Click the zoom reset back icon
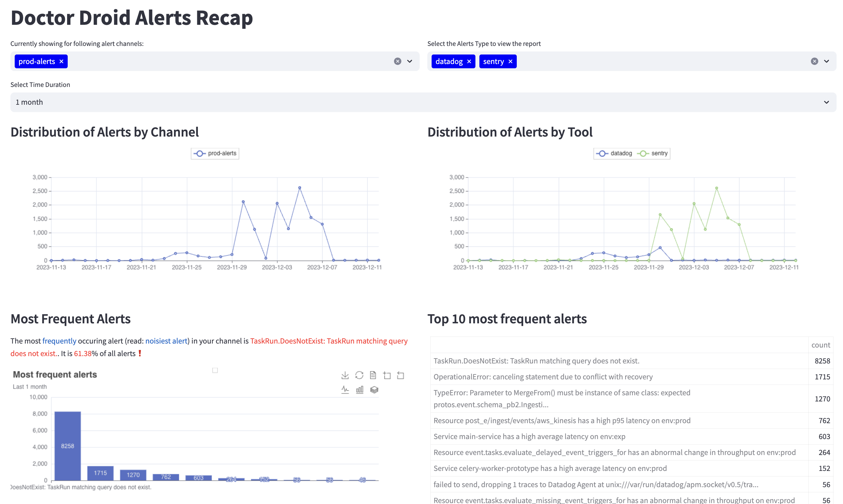Screen dimensions: 843x504 click(401, 375)
